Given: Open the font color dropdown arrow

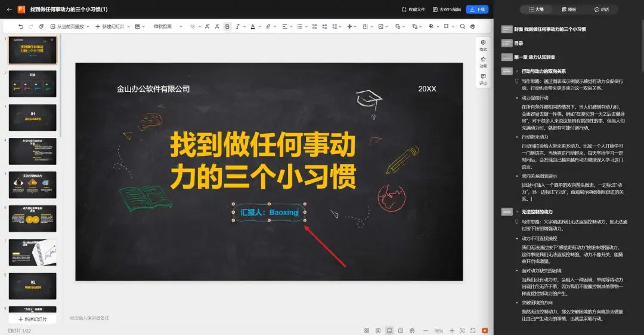Looking at the screenshot, I should (259, 27).
